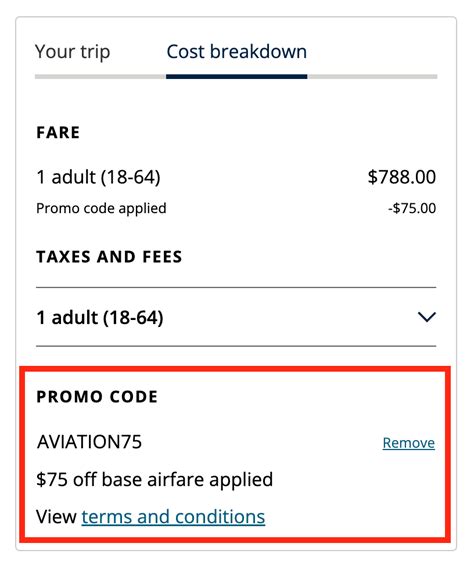Click the $75 off base airfare message
The image size is (474, 561).
[x=155, y=479]
